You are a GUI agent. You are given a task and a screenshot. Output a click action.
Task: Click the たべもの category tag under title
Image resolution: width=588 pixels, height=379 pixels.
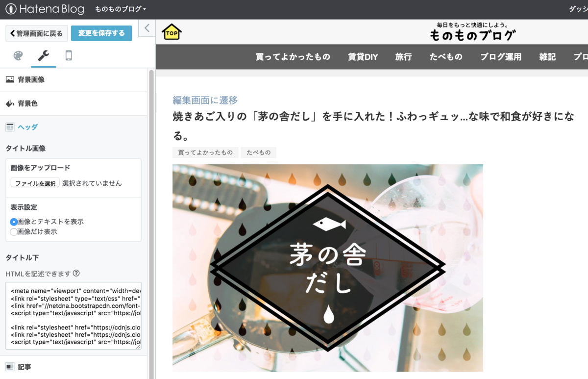click(x=258, y=152)
